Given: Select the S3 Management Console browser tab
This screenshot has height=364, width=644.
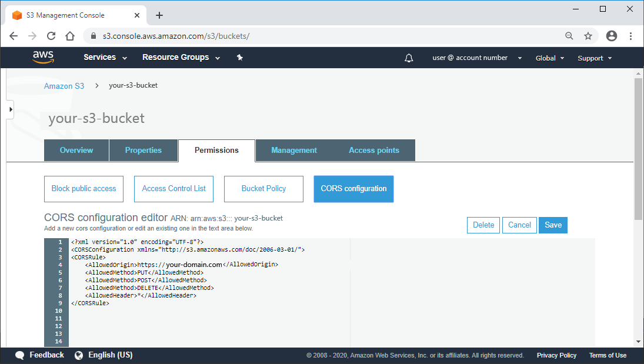Looking at the screenshot, I should coord(76,16).
